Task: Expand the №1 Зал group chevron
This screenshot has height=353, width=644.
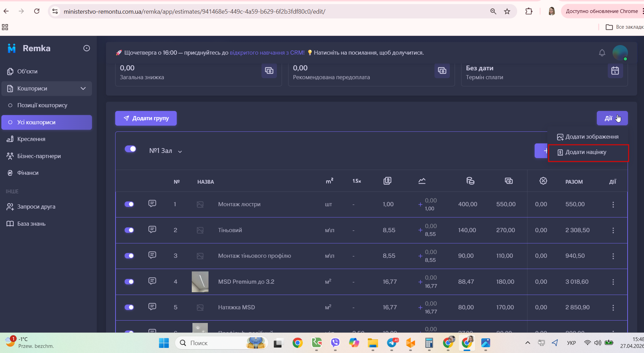Action: point(180,152)
